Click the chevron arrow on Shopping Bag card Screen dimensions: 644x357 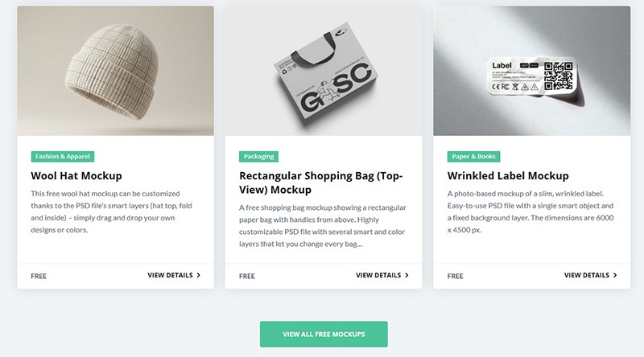coord(407,275)
